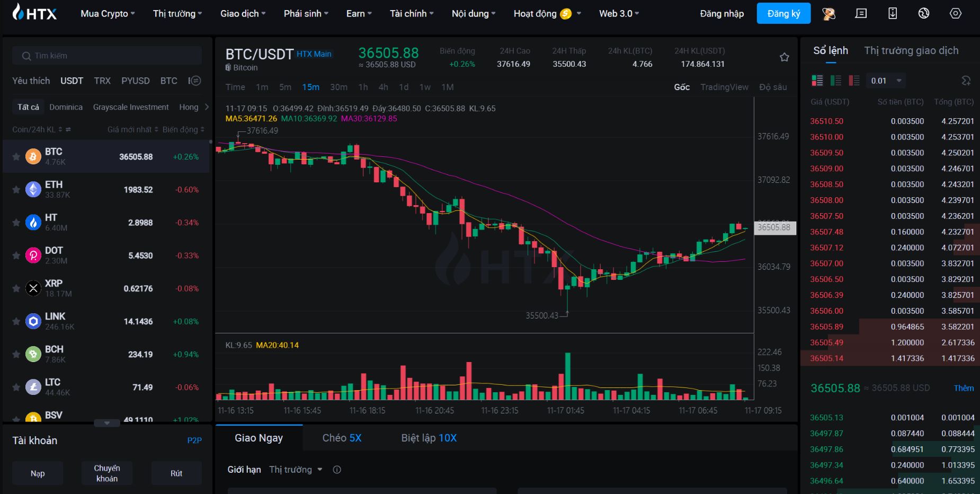Screen dimensions: 980x494
Task: Expand the Thị trường dropdown in top nav
Action: click(x=177, y=14)
